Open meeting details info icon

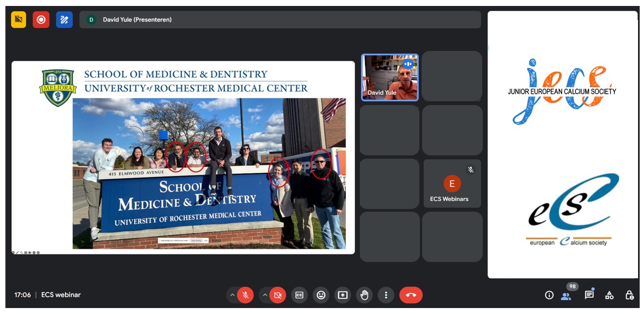(x=549, y=295)
